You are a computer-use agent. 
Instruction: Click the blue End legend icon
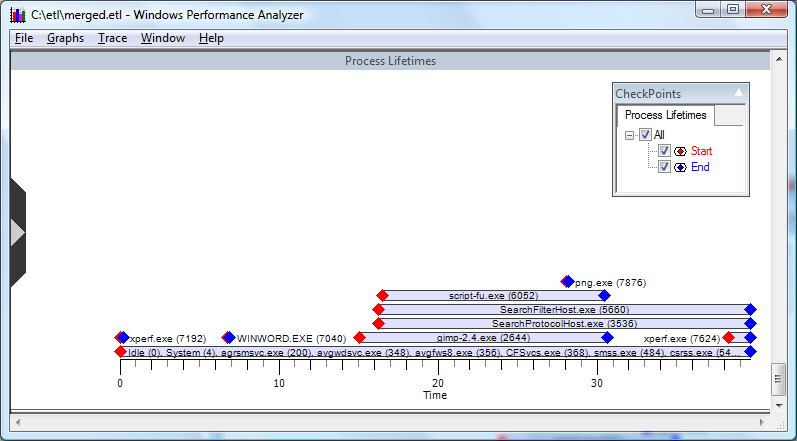680,168
